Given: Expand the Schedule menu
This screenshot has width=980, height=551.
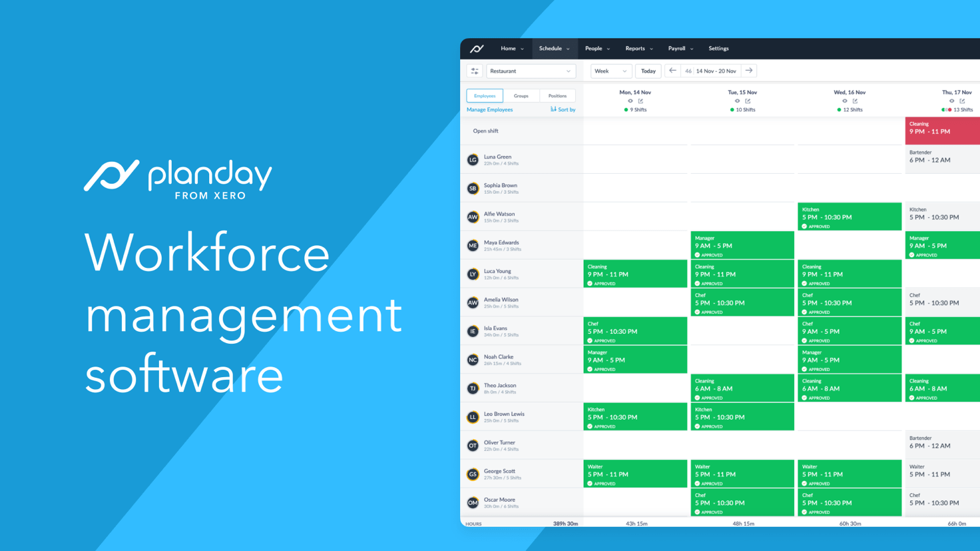Looking at the screenshot, I should (554, 49).
